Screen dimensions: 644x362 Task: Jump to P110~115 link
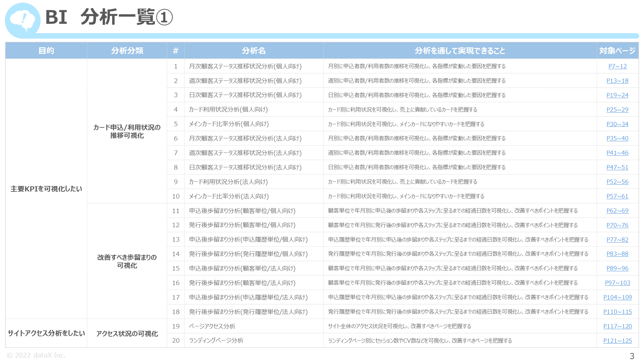pos(617,312)
